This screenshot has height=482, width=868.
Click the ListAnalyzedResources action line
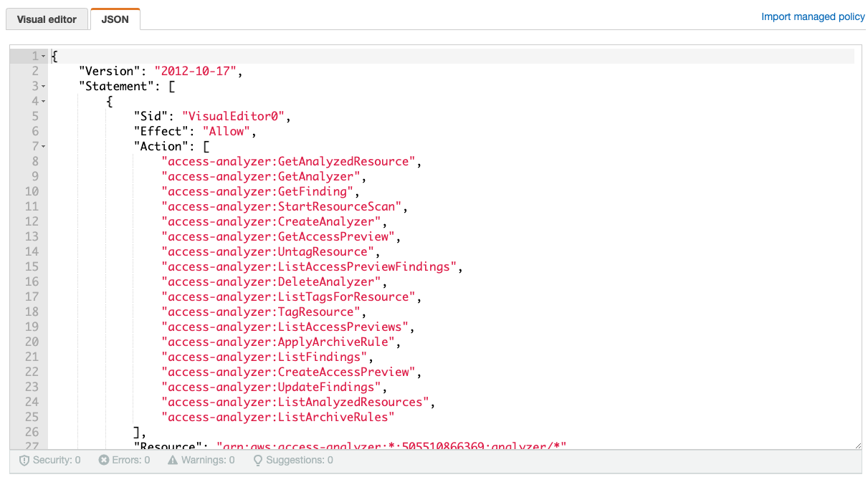point(295,402)
